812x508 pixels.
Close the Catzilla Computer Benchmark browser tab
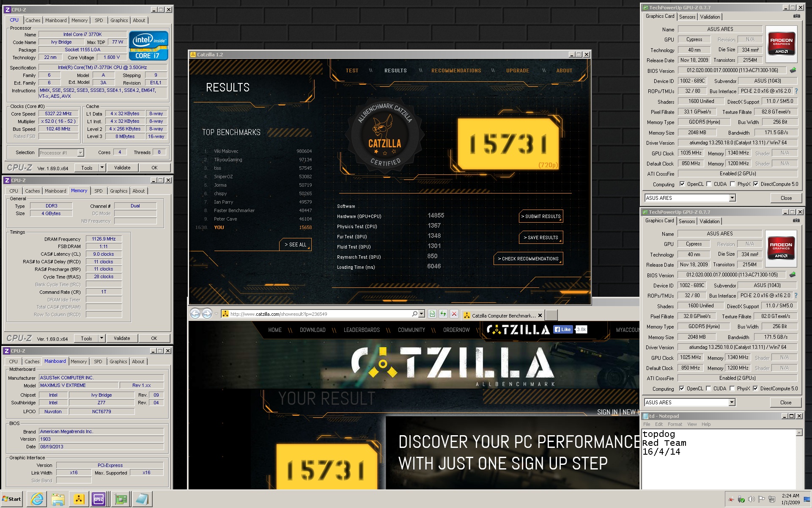tap(540, 315)
